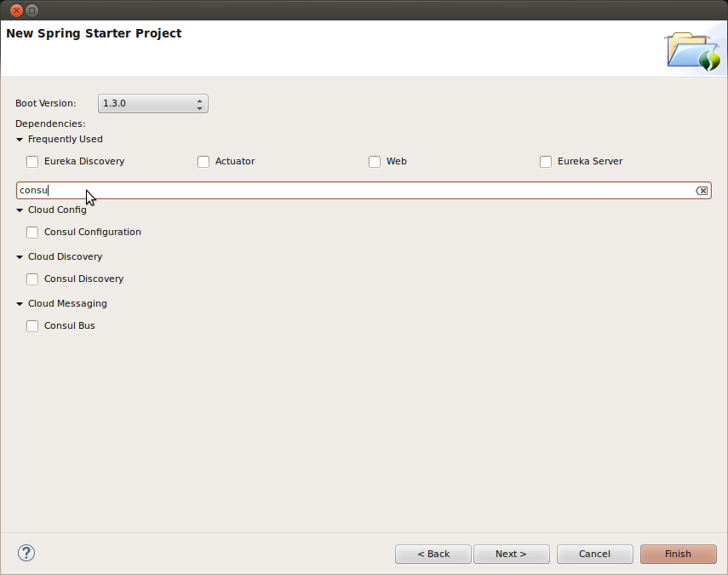
Task: Enable Consul Configuration dependency
Action: point(32,233)
